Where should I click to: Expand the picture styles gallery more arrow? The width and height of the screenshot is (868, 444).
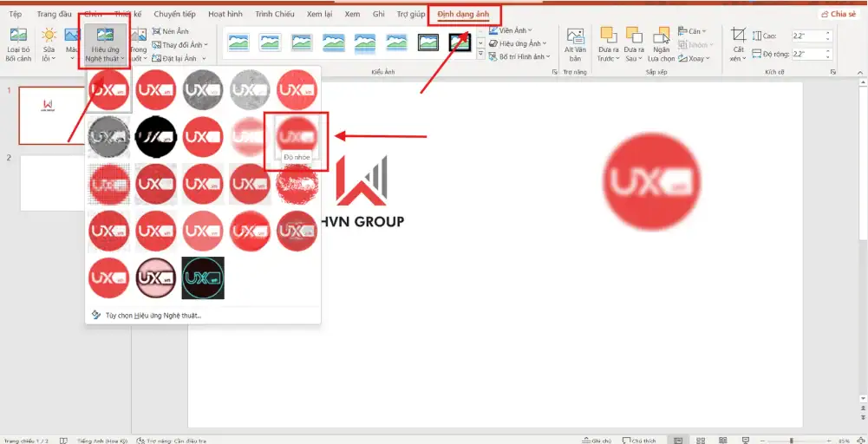coord(480,55)
